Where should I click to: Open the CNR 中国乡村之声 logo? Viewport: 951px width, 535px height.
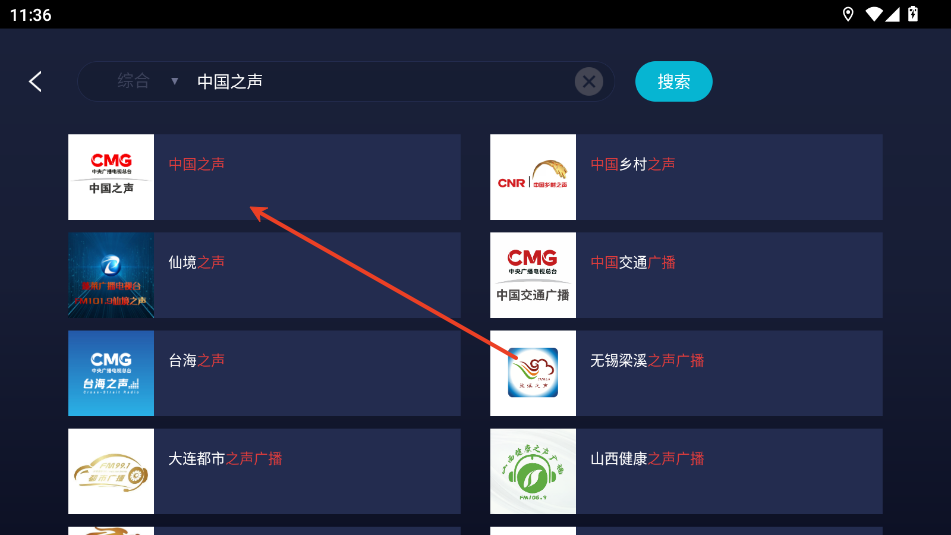click(x=533, y=177)
